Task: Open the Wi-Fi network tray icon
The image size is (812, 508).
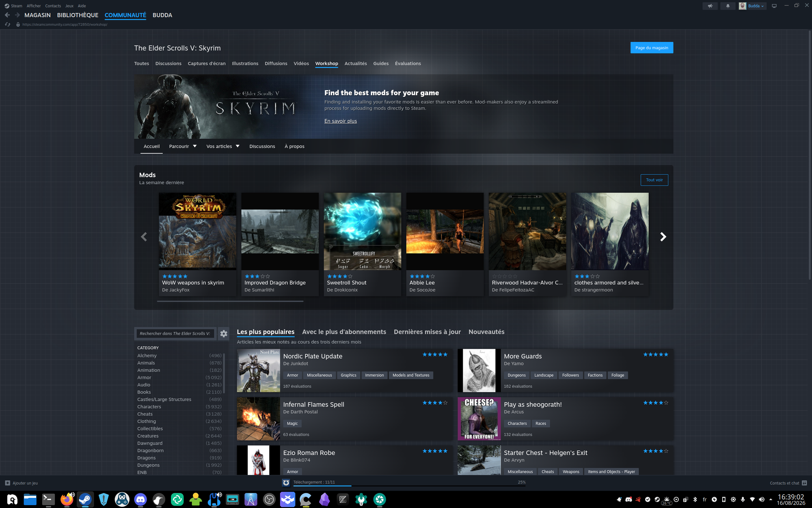Action: click(752, 499)
